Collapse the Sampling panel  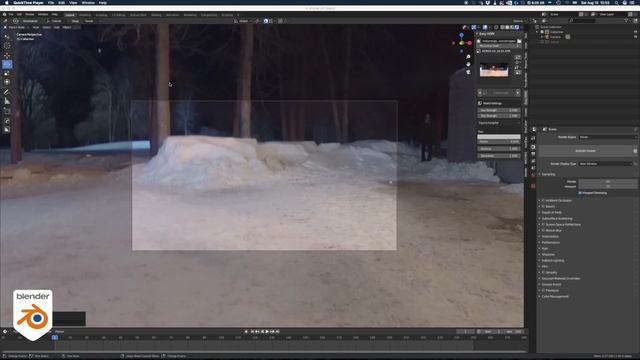click(548, 174)
